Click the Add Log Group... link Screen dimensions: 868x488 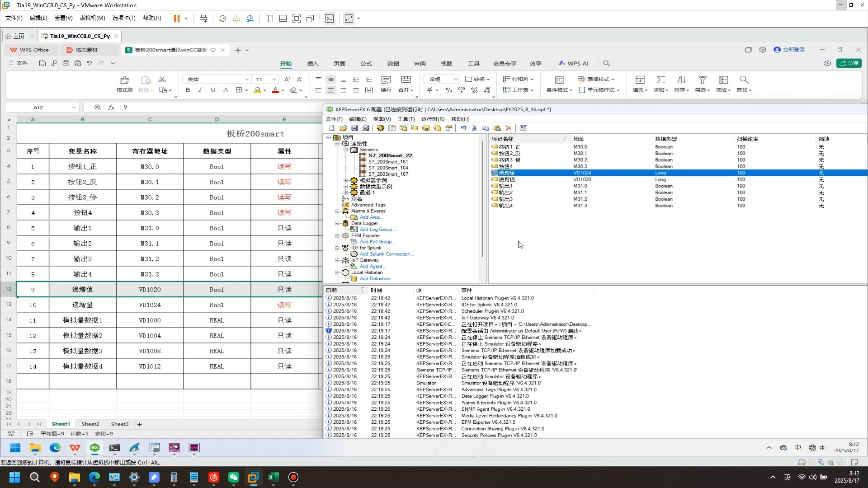point(377,230)
